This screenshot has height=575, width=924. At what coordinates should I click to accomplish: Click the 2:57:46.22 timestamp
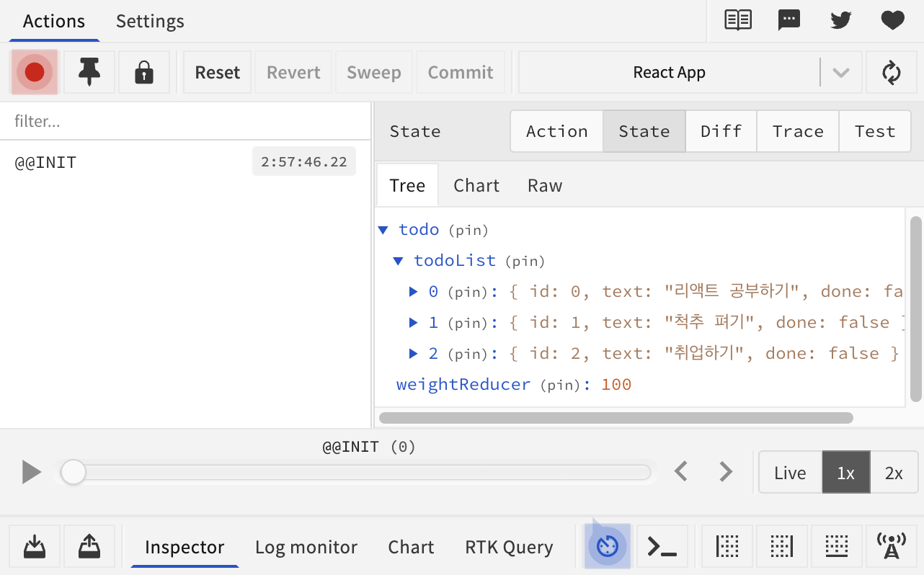coord(304,162)
